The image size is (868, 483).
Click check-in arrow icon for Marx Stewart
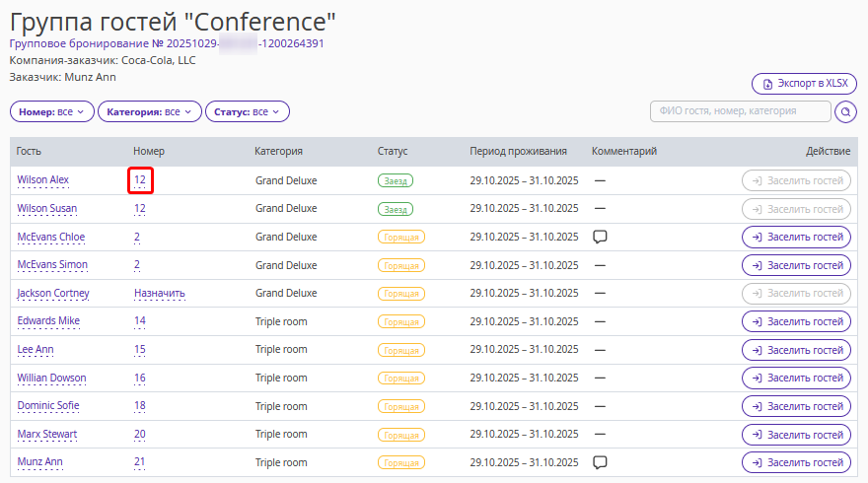coord(757,435)
